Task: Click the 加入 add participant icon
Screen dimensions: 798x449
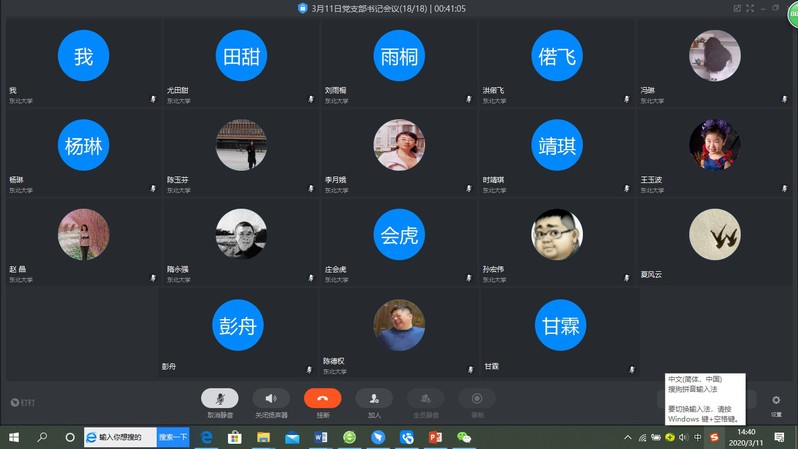Action: point(374,398)
